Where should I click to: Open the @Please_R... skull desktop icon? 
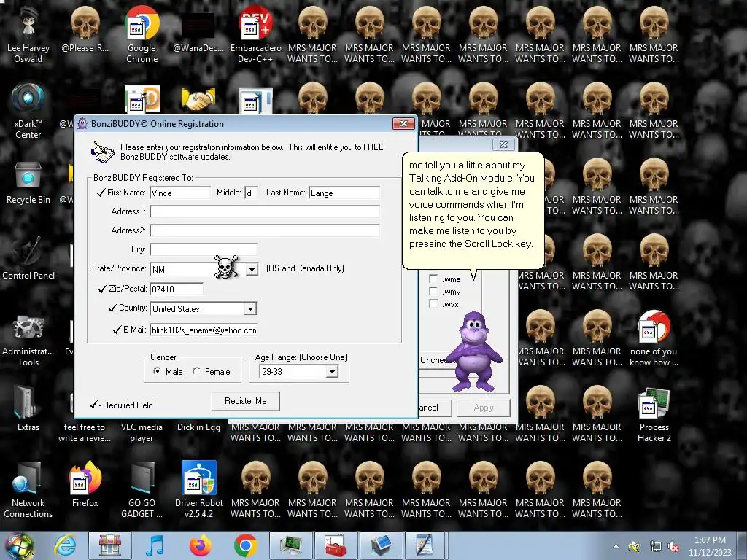tap(85, 29)
